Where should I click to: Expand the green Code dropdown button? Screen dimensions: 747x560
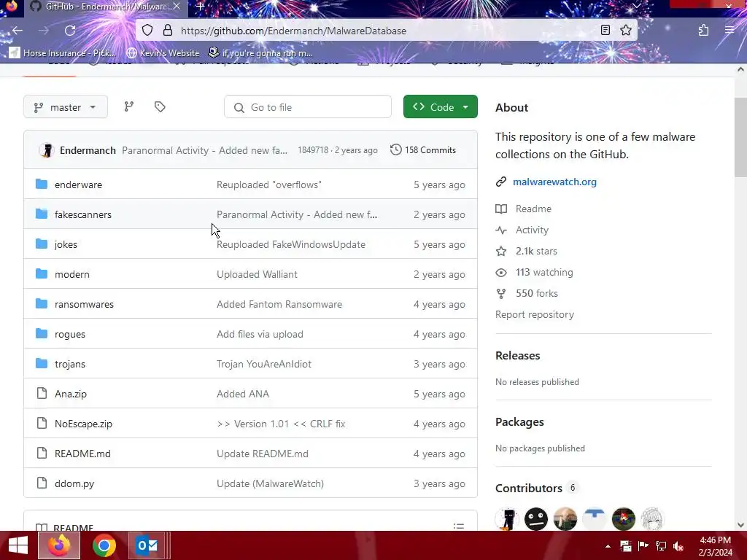pos(440,106)
